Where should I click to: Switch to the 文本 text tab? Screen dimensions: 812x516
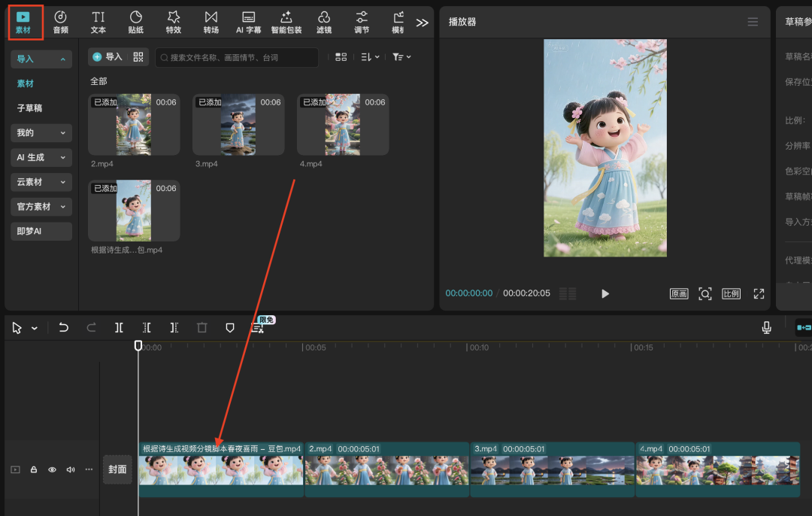click(x=98, y=22)
